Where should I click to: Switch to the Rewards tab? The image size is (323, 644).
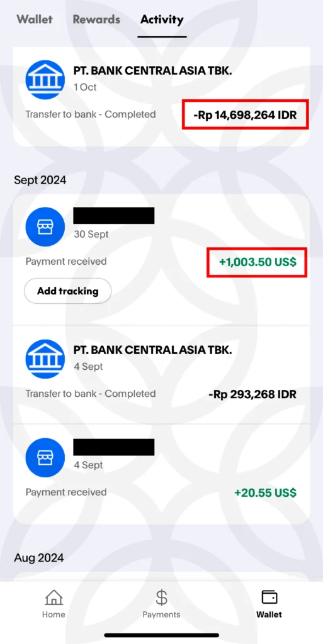coord(96,19)
